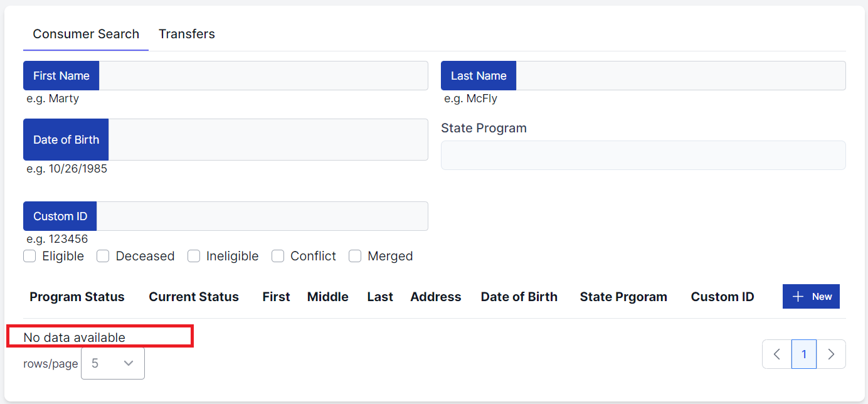This screenshot has height=404, width=868.
Task: Click the previous page arrow icon
Action: [x=777, y=354]
